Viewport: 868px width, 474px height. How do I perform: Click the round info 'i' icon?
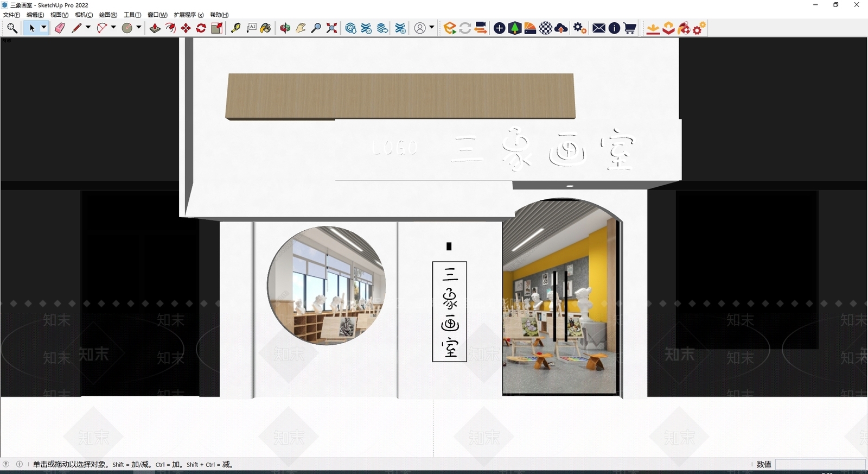click(x=614, y=28)
